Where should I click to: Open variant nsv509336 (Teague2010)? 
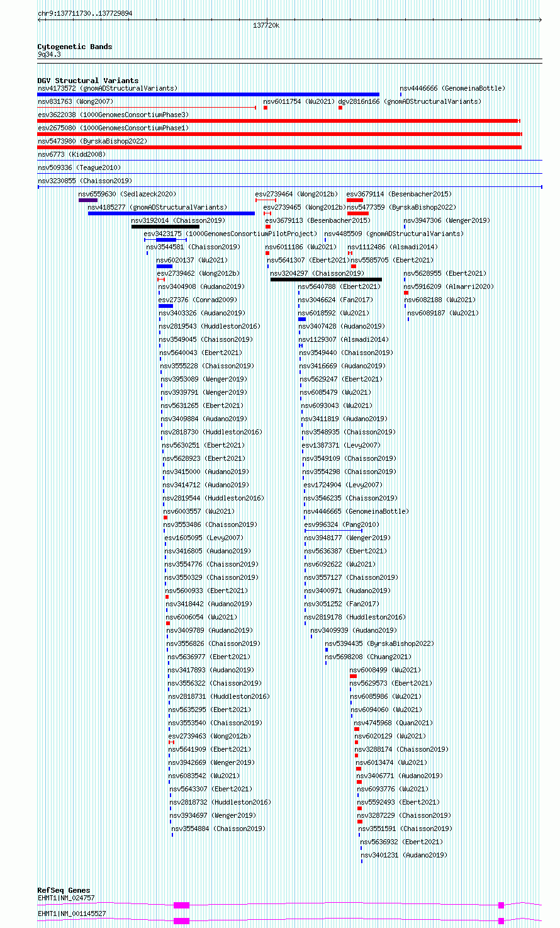(79, 168)
